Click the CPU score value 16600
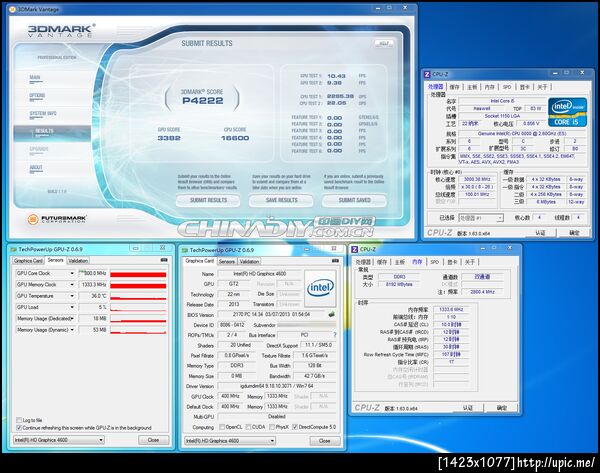 coord(235,138)
